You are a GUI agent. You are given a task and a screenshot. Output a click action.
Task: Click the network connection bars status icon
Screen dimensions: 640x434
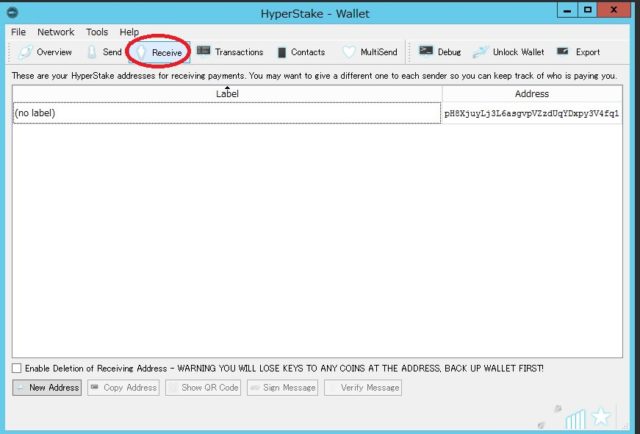pyautogui.click(x=576, y=419)
